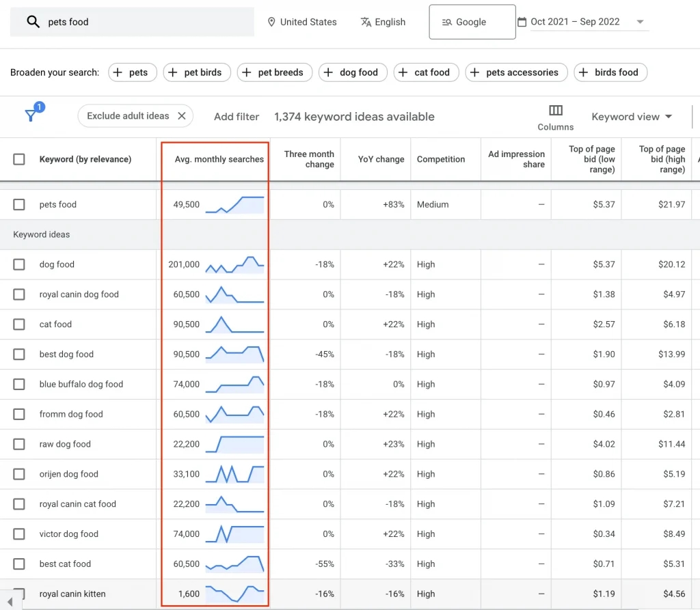
Task: Click the location pin icon
Action: [x=271, y=22]
